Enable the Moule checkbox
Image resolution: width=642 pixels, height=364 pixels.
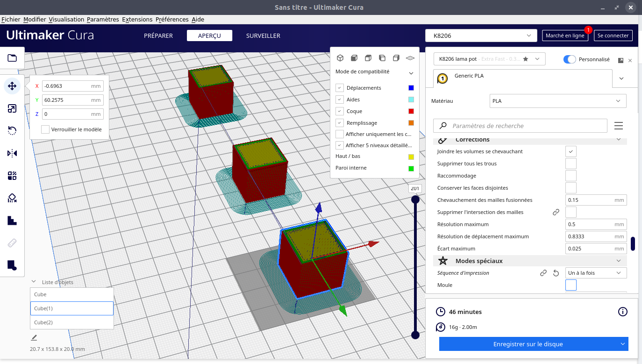pos(571,285)
